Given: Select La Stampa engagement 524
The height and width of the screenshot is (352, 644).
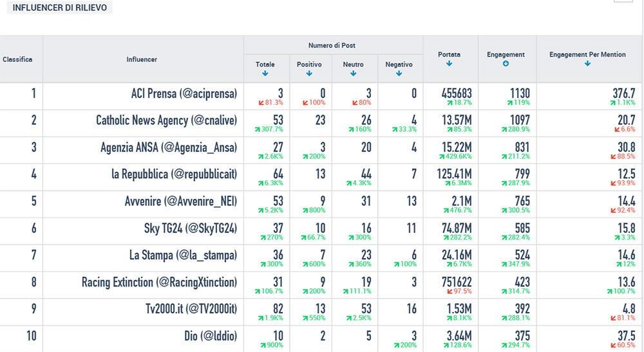Looking at the screenshot, I should [x=522, y=255].
